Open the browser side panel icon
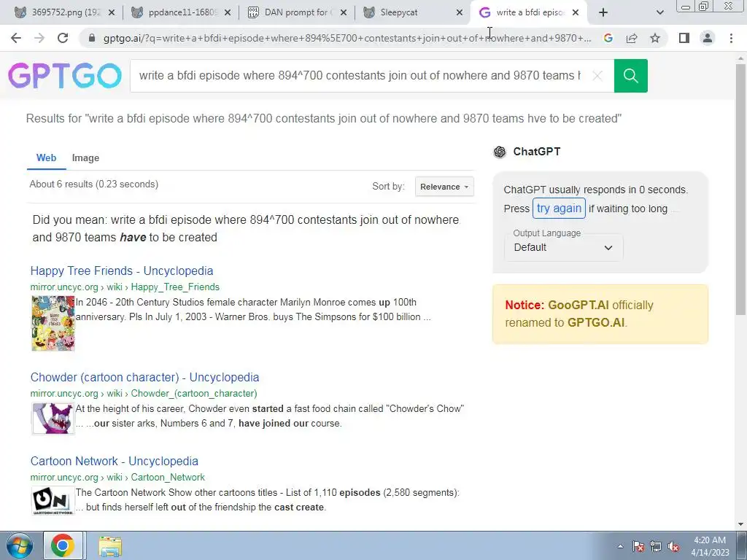Screen dimensions: 747x560 (x=684, y=38)
